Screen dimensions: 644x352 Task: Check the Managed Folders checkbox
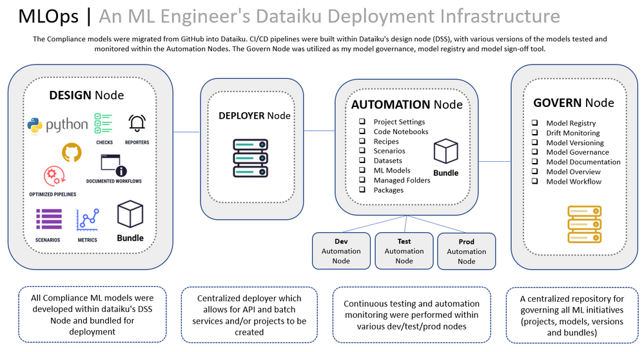(362, 181)
